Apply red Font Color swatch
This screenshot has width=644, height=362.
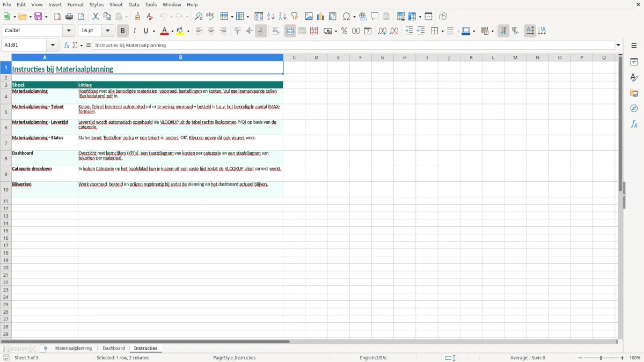[164, 31]
